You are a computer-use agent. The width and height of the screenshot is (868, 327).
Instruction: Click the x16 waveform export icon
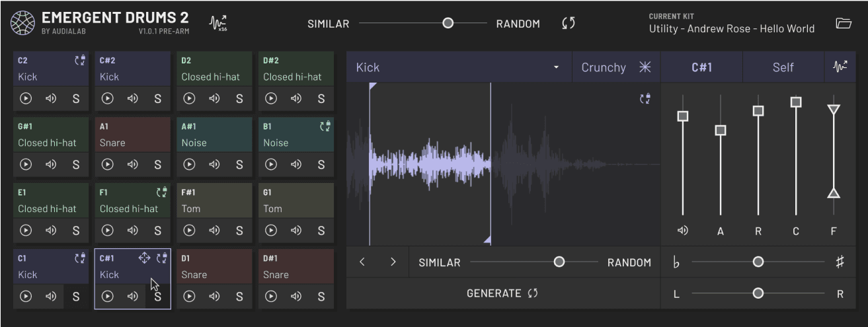[217, 23]
